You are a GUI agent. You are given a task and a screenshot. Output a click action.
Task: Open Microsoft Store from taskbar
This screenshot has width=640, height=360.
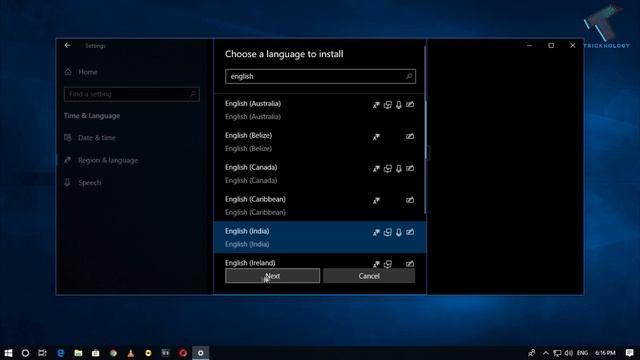coord(96,353)
